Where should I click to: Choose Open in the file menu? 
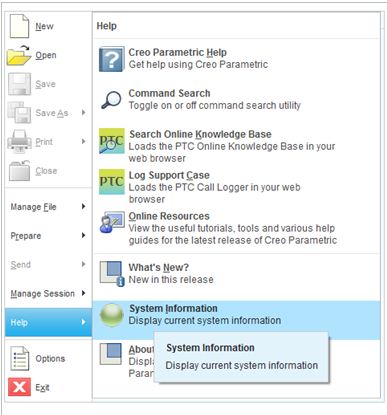[48, 55]
